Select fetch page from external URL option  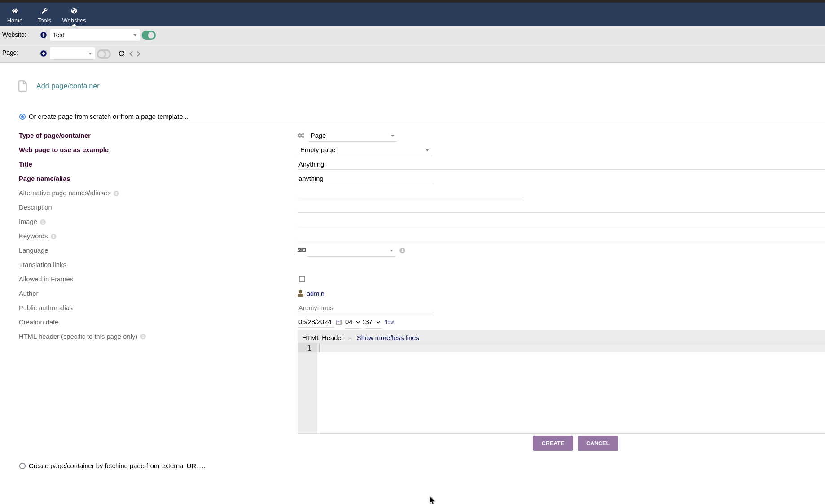tap(22, 466)
